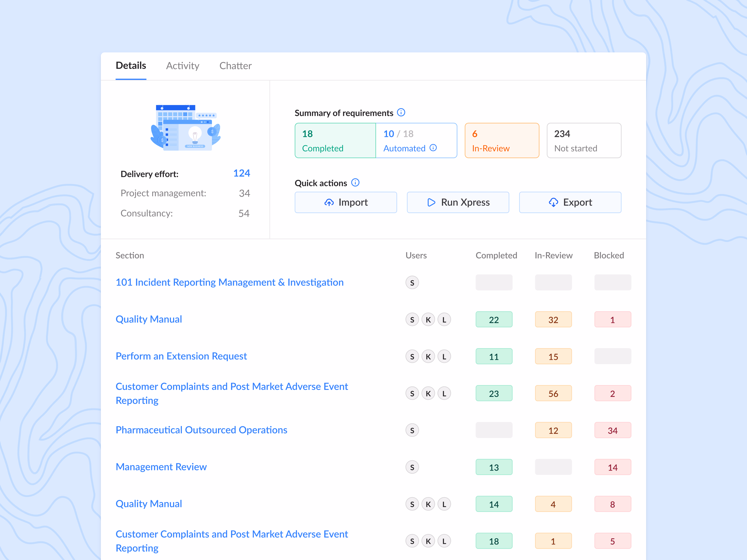Open the 10 / 18 Automated card
The width and height of the screenshot is (747, 560).
[416, 140]
